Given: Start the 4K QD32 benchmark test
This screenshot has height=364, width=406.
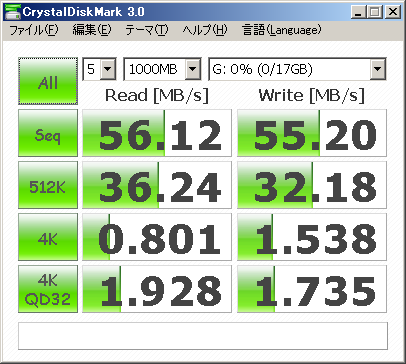Looking at the screenshot, I should 48,289.
